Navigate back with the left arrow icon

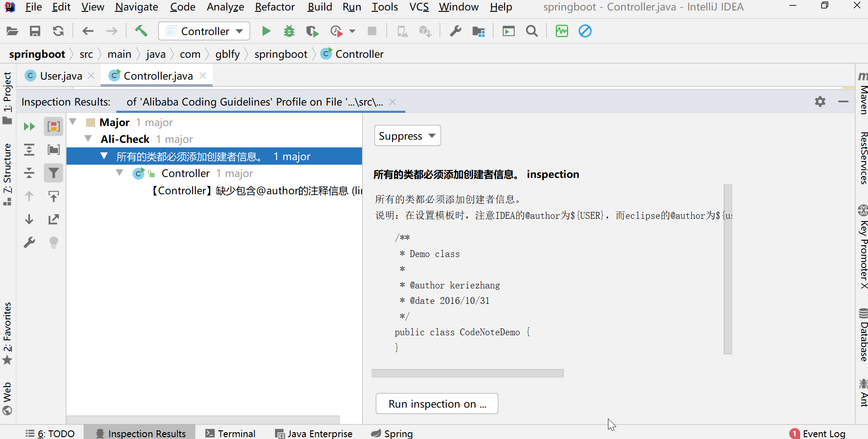(88, 31)
